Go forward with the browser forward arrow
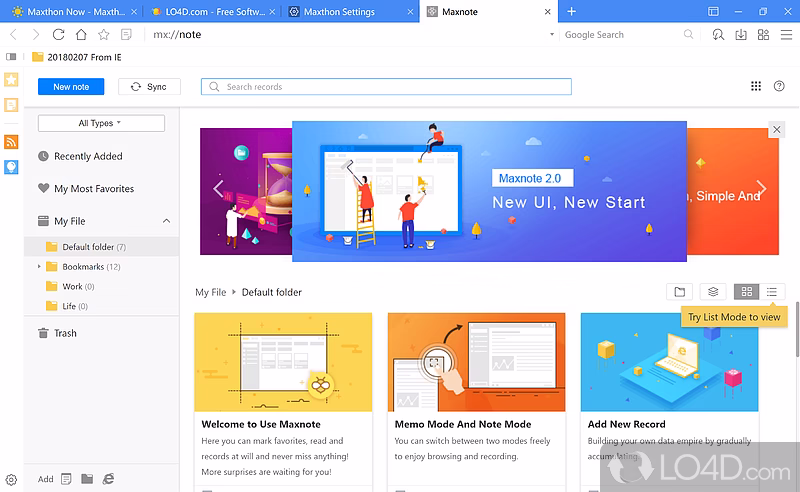 (x=36, y=35)
